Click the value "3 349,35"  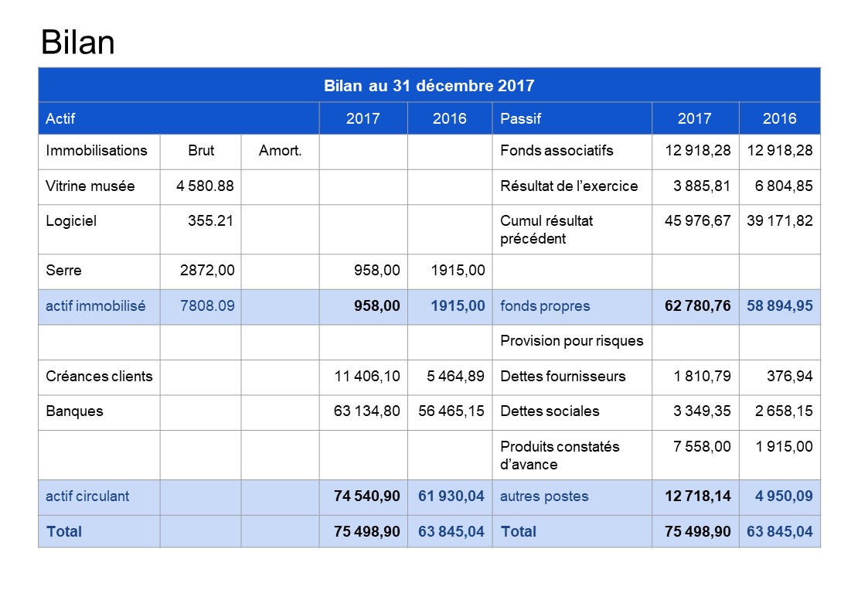[x=702, y=411]
